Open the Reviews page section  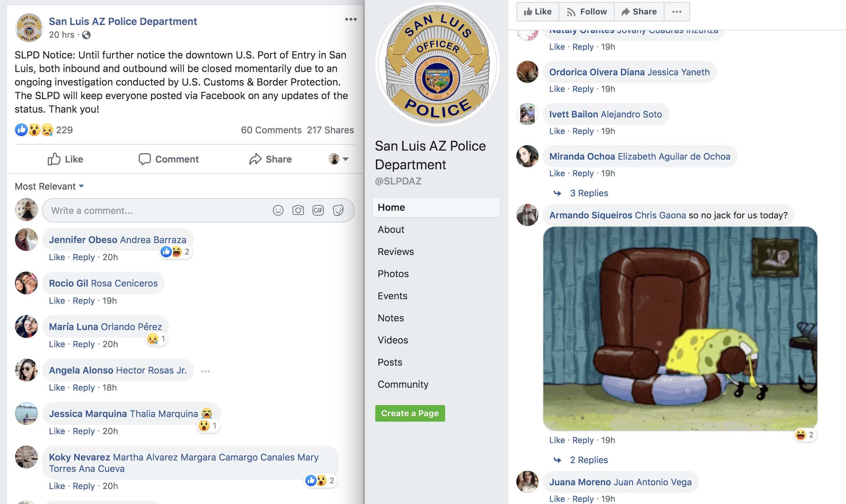coord(396,252)
